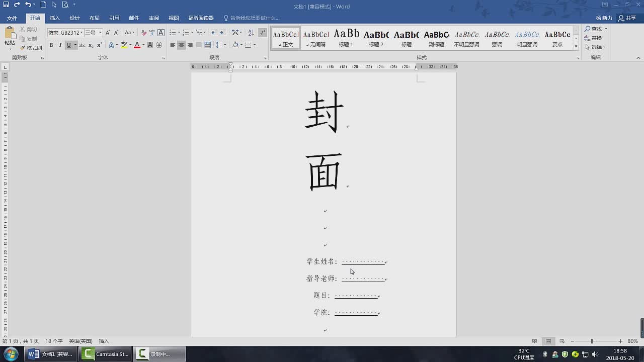Click the phonetic guide (拼音) icon
Viewport: 644px width, 362px height.
[x=152, y=32]
